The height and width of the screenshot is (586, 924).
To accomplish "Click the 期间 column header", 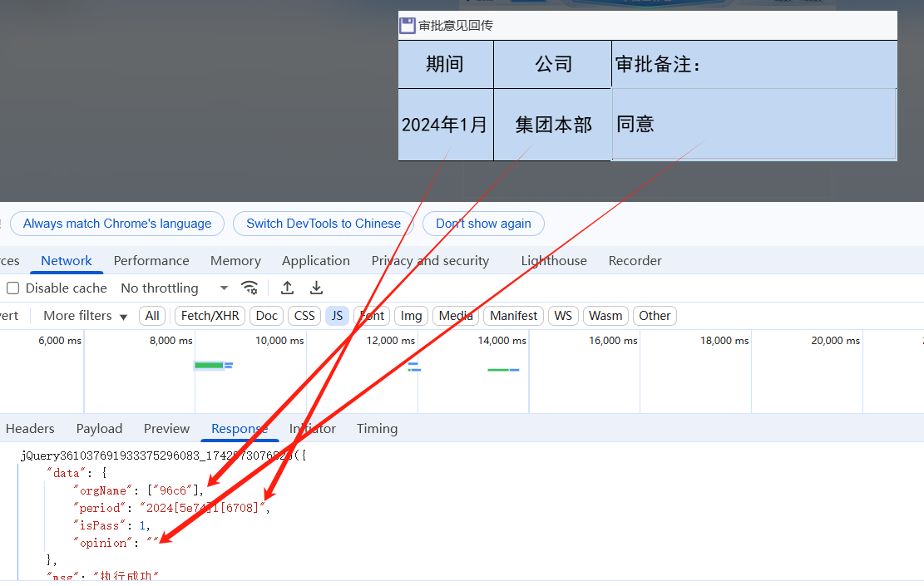I will coord(446,64).
